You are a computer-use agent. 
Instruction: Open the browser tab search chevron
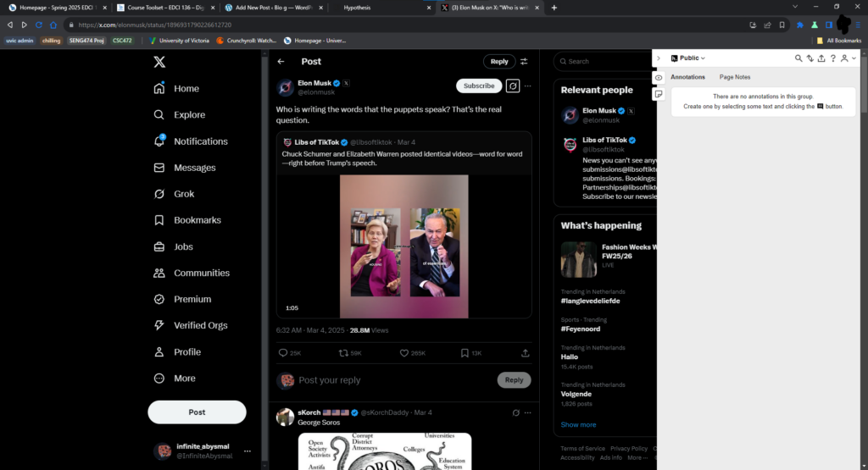click(x=795, y=7)
